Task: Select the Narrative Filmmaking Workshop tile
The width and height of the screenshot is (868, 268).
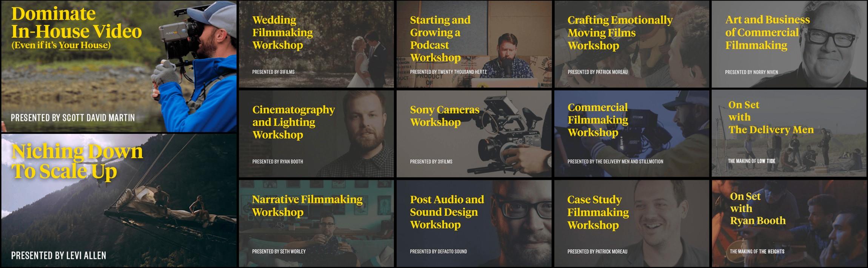Action: click(316, 224)
